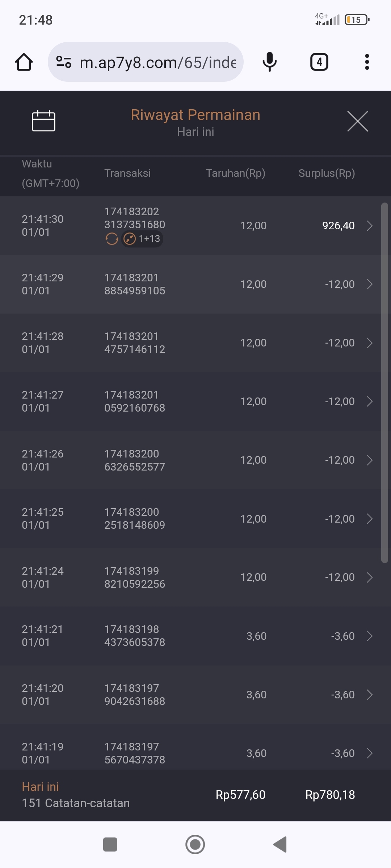
Task: Tap the microphone voice search icon
Action: pos(269,62)
